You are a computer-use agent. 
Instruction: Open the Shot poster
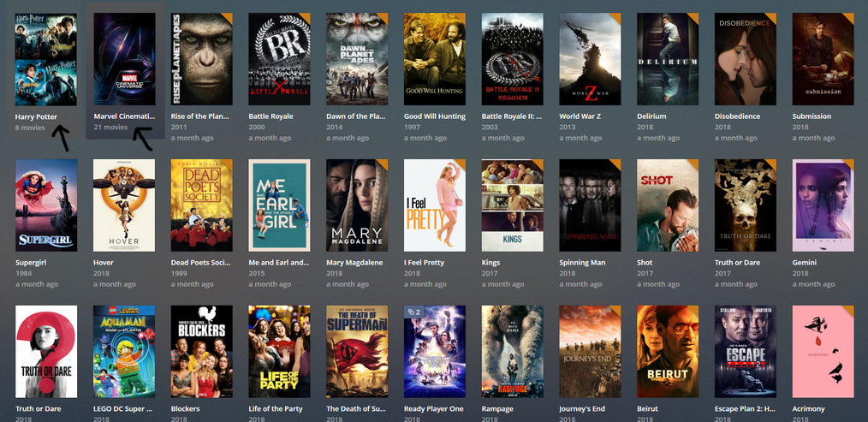click(x=668, y=205)
